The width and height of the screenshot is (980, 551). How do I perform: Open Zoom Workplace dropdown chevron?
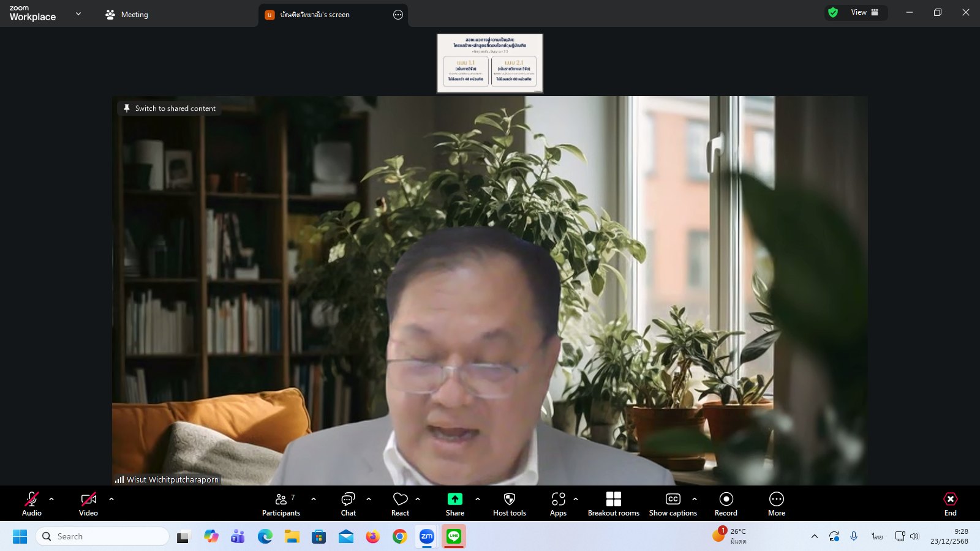78,13
